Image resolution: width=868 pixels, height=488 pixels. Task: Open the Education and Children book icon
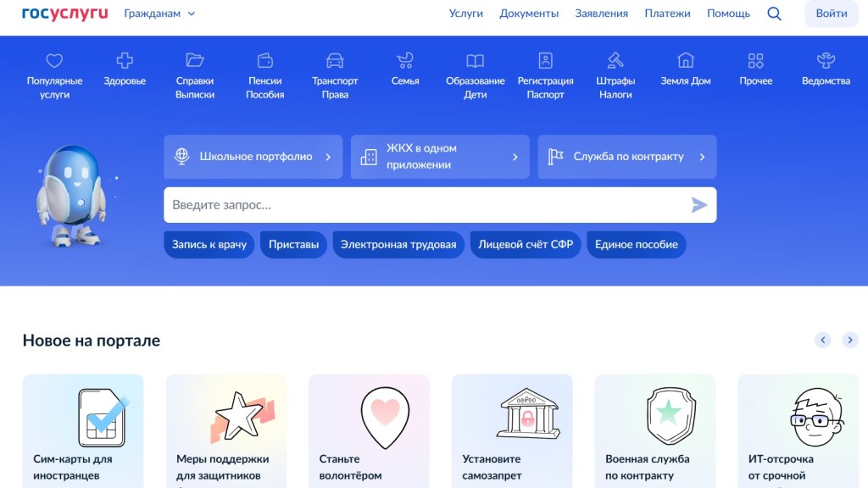click(475, 60)
